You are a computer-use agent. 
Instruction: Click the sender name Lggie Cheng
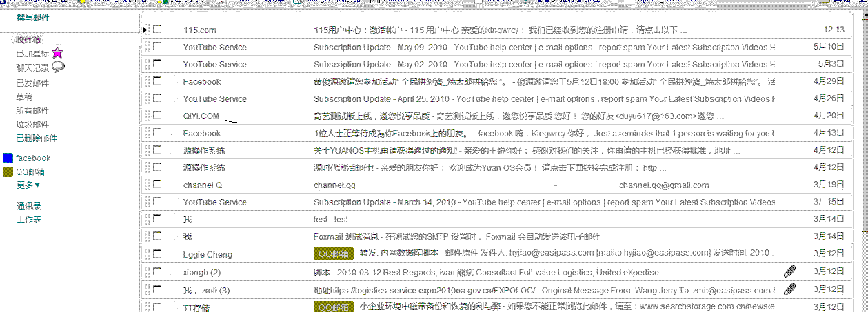pyautogui.click(x=208, y=254)
